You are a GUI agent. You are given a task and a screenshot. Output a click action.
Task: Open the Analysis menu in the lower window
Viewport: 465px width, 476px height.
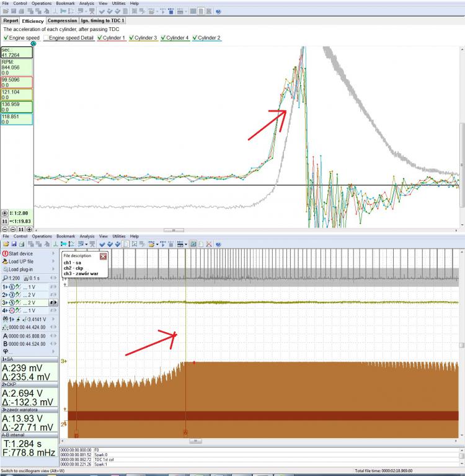tap(87, 236)
